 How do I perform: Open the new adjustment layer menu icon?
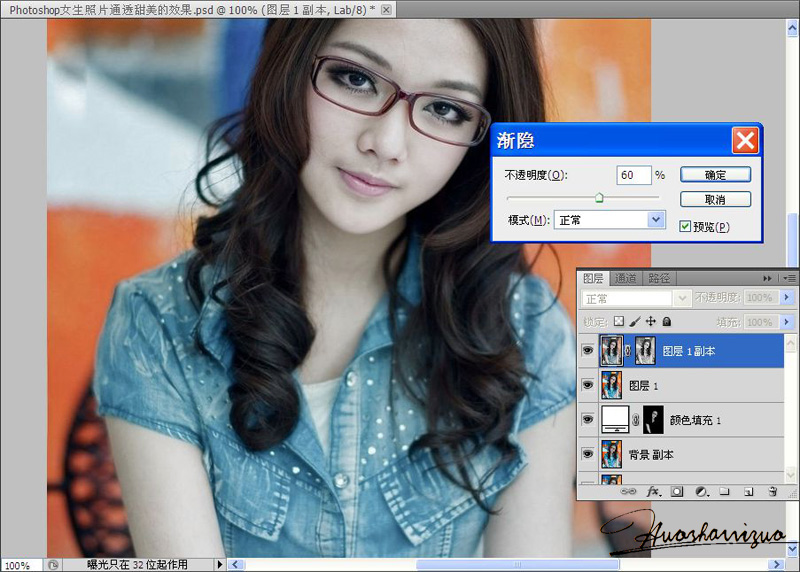point(702,491)
